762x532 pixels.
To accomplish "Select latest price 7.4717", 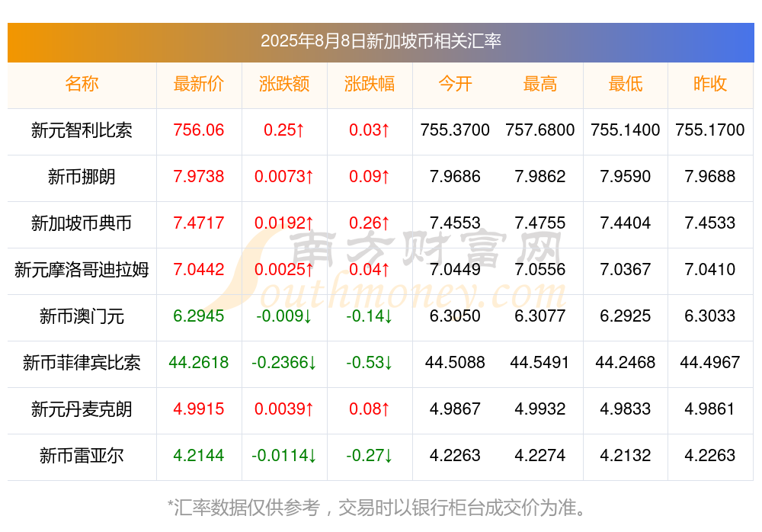I will click(x=199, y=223).
